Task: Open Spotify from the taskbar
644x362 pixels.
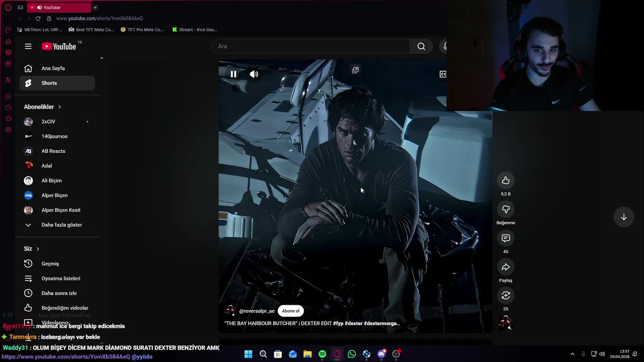Action: click(x=322, y=354)
